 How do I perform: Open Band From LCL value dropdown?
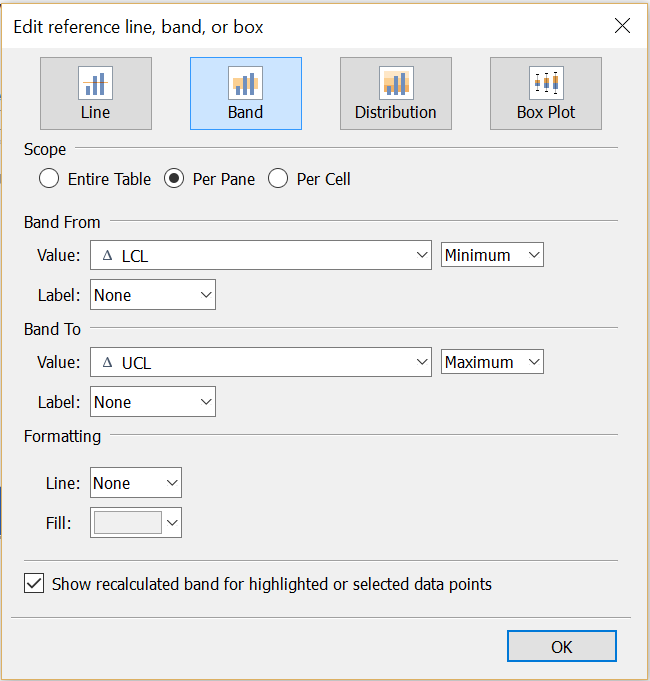click(260, 255)
